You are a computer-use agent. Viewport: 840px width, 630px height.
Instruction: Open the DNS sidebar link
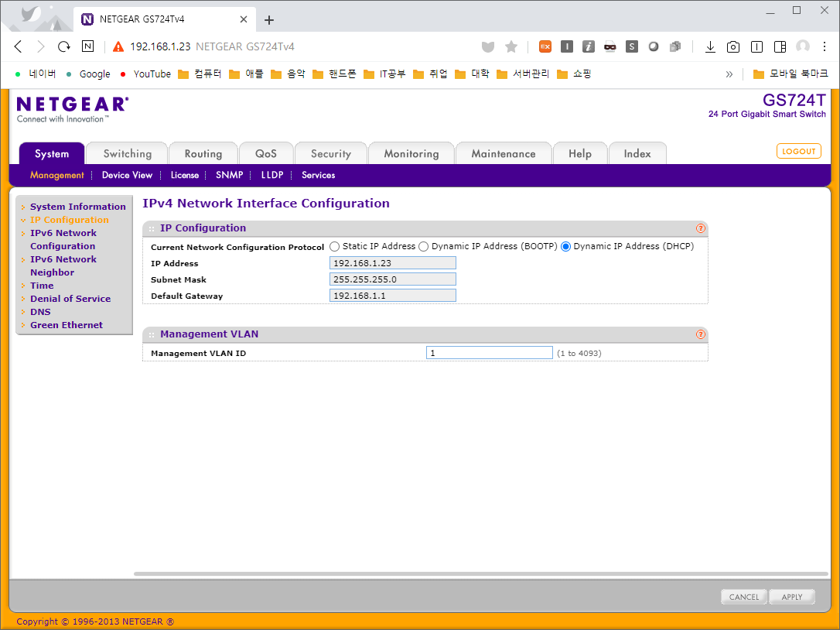point(40,312)
